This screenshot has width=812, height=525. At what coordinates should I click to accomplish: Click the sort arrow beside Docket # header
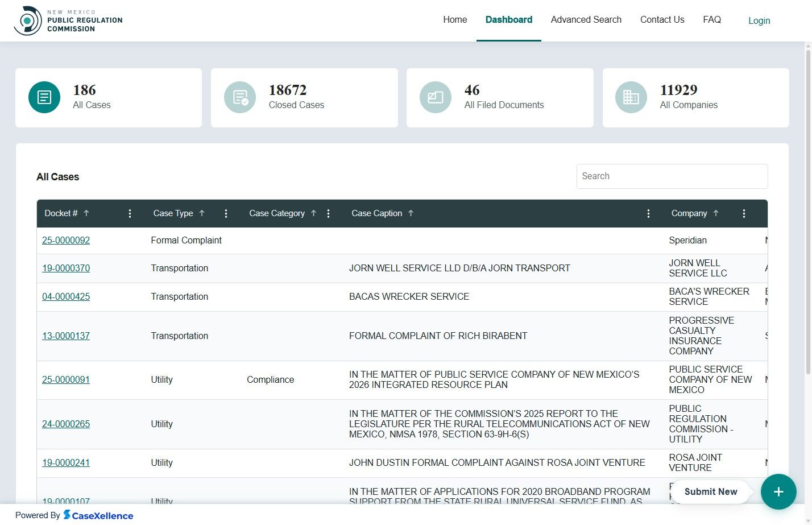click(86, 213)
